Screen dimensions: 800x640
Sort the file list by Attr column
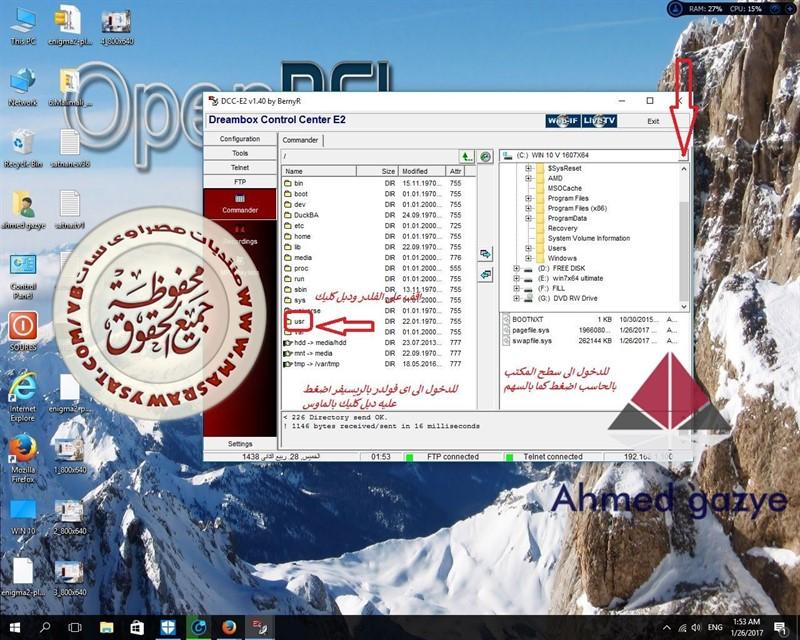[455, 171]
